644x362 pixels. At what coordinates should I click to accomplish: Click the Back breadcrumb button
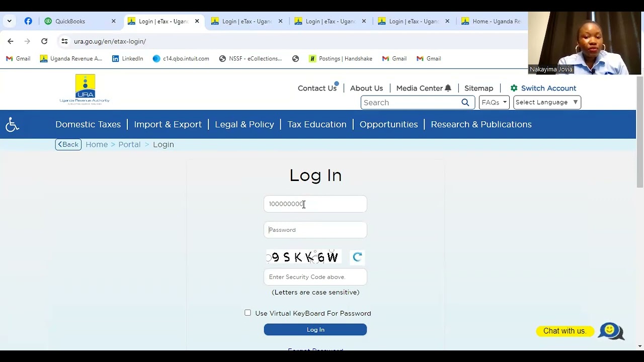(x=68, y=144)
